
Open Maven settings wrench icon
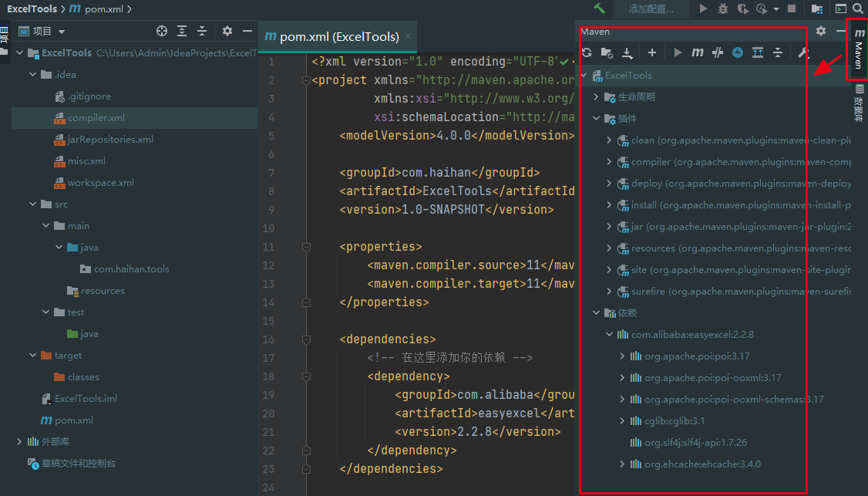[803, 52]
